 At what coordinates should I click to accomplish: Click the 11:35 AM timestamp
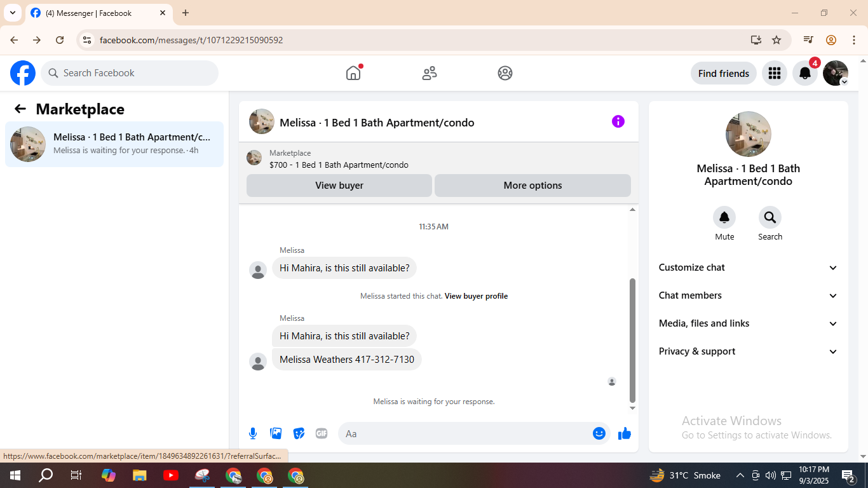point(433,227)
